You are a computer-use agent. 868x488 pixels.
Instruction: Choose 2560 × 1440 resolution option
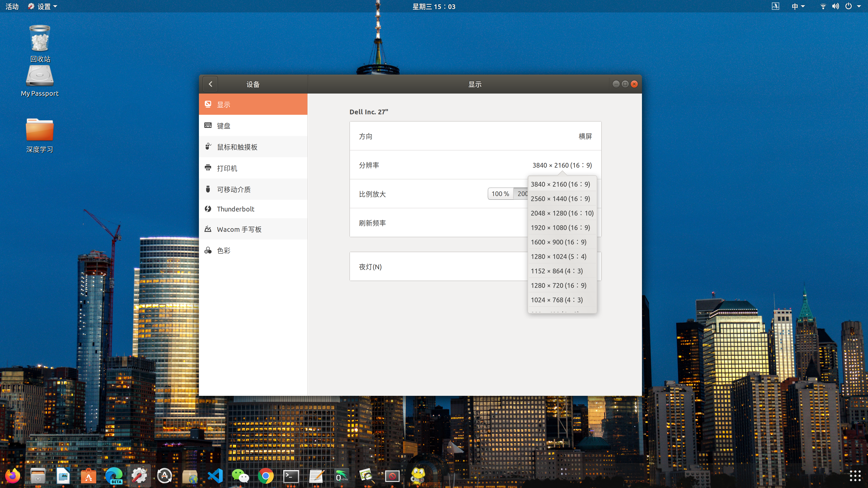(560, 199)
